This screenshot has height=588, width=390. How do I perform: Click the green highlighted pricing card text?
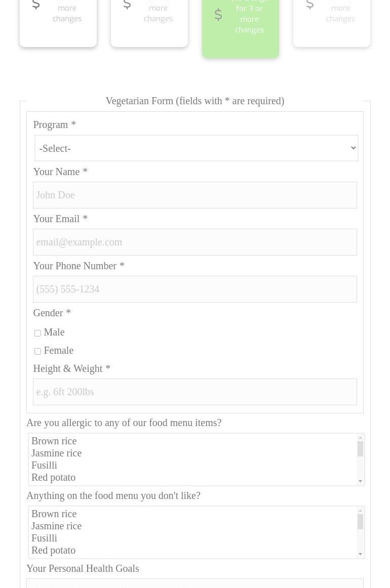point(249,19)
